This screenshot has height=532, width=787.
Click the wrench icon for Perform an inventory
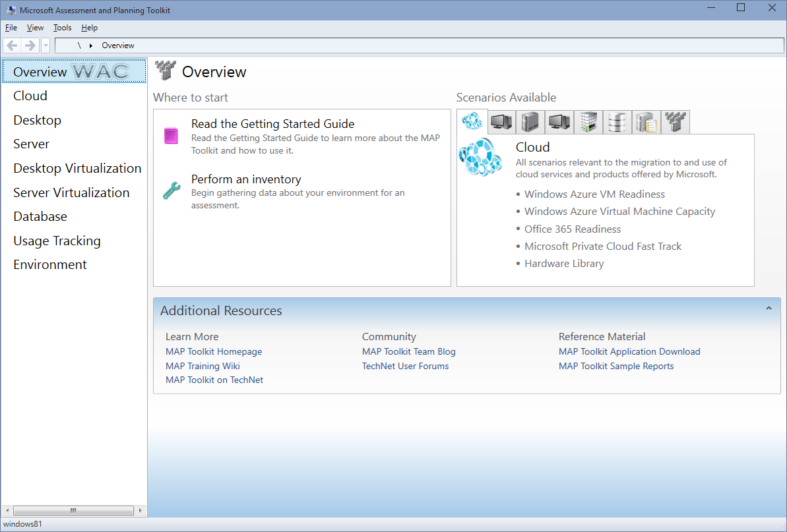pos(172,191)
